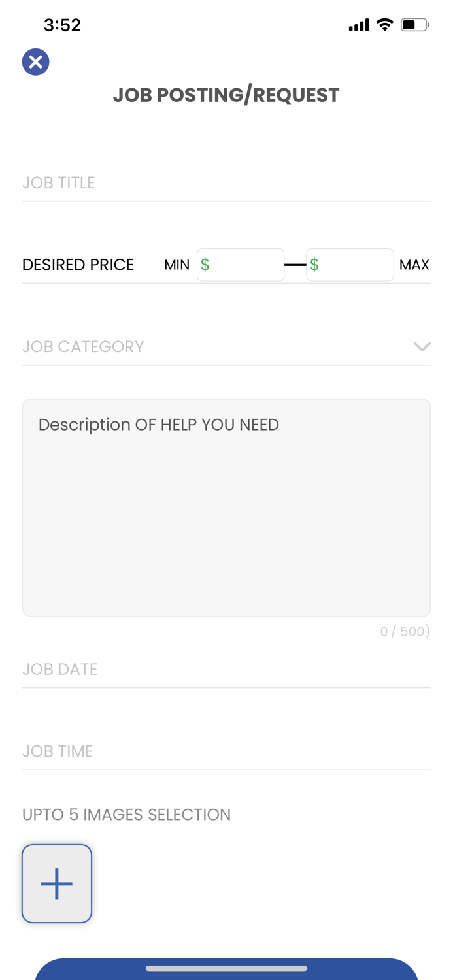Image resolution: width=453 pixels, height=980 pixels.
Task: Open the JOB CATEGORY dropdown
Action: coord(227,346)
